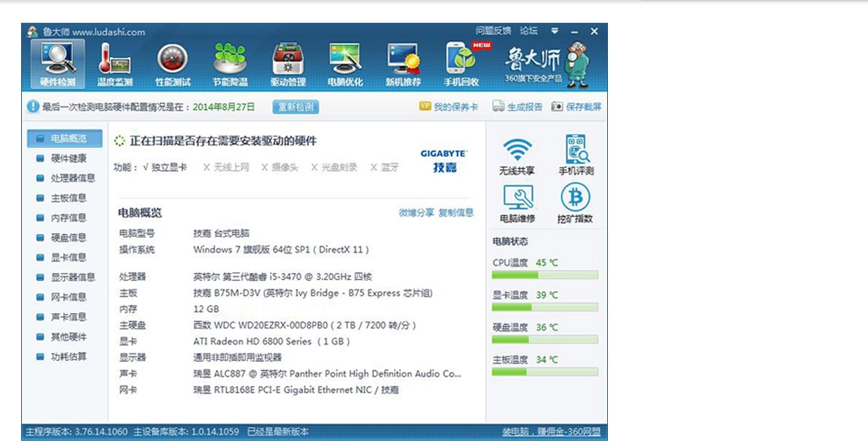This screenshot has height=444, width=868.
Task: Open 电脑优化 computer optimization
Action: tap(345, 64)
